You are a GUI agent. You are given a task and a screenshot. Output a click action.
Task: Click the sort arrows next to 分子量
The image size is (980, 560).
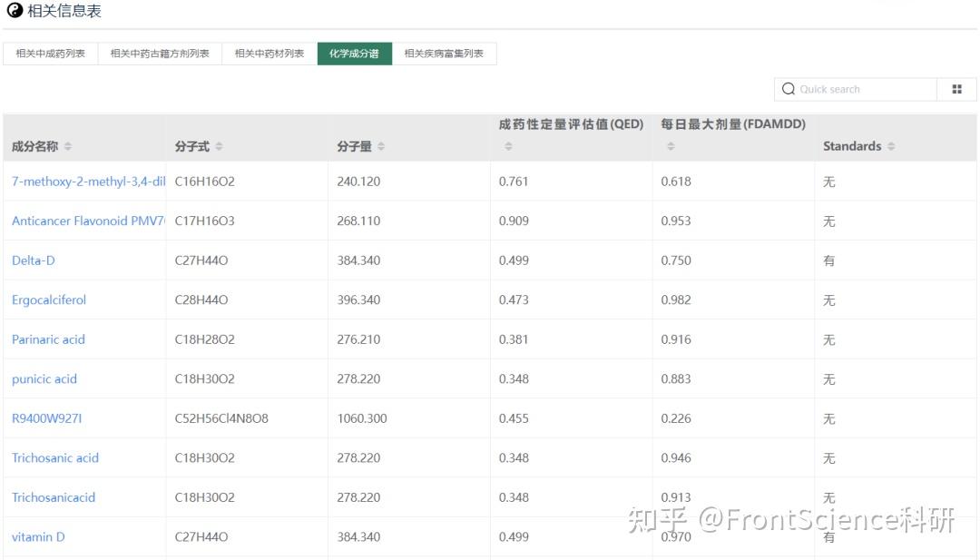pyautogui.click(x=381, y=146)
